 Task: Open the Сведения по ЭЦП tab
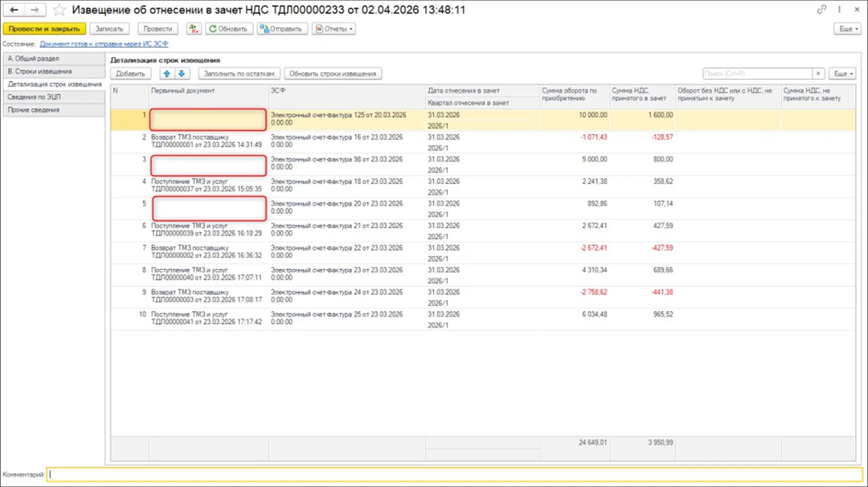click(54, 97)
